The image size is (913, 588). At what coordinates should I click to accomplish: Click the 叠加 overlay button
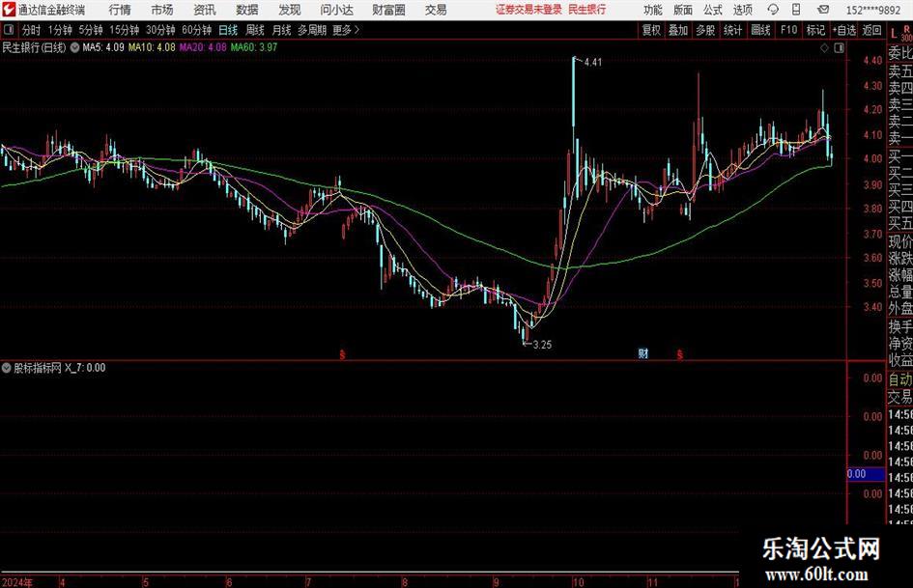(678, 30)
